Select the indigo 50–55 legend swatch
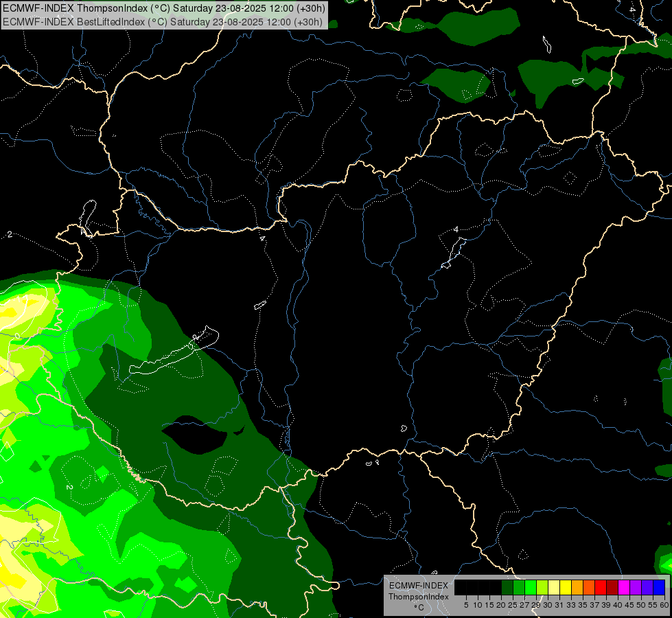This screenshot has width=672, height=618. (647, 587)
